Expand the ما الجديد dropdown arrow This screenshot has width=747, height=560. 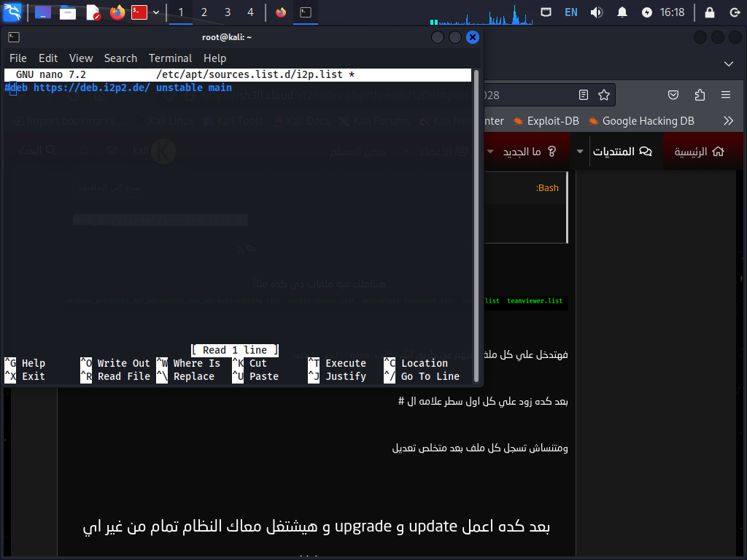tap(490, 152)
